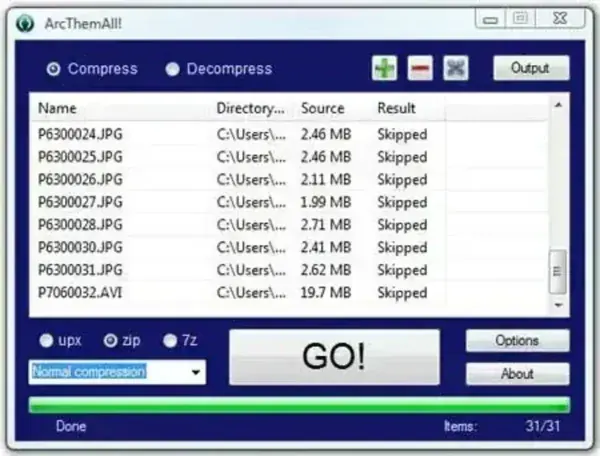Click the 2.71 MB source size cell

[326, 225]
